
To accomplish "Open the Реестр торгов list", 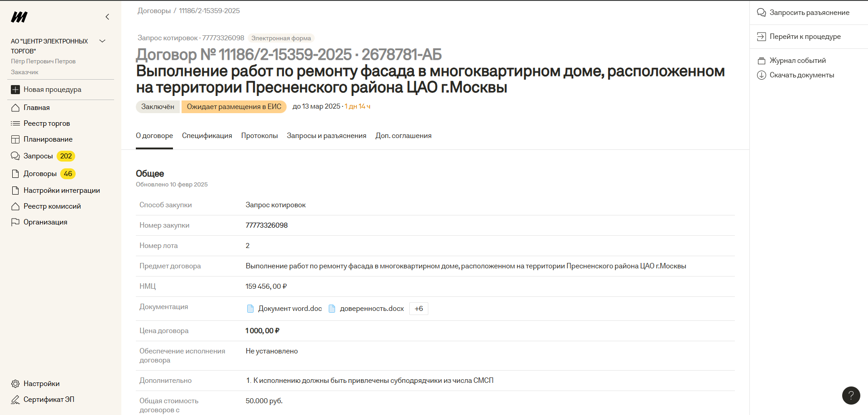I will (x=46, y=124).
